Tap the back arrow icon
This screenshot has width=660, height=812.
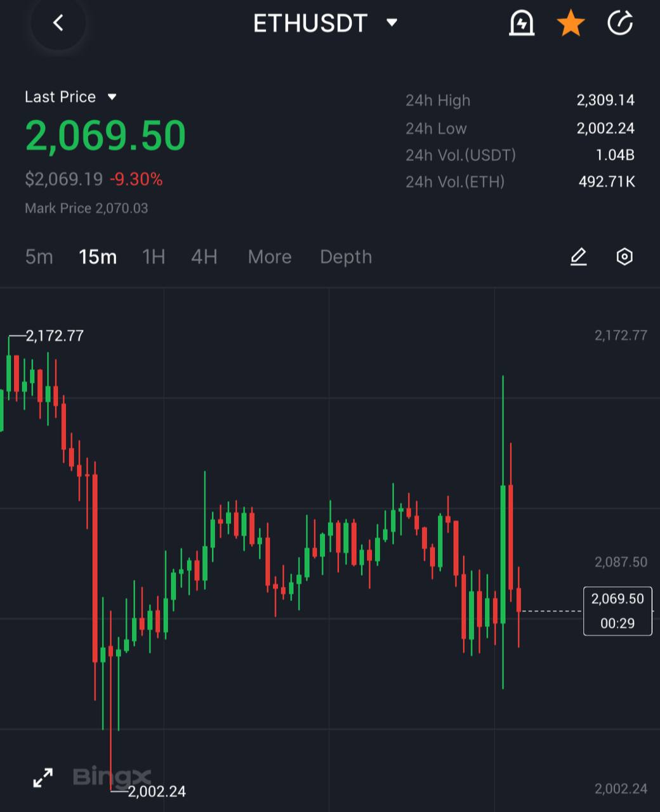[58, 23]
